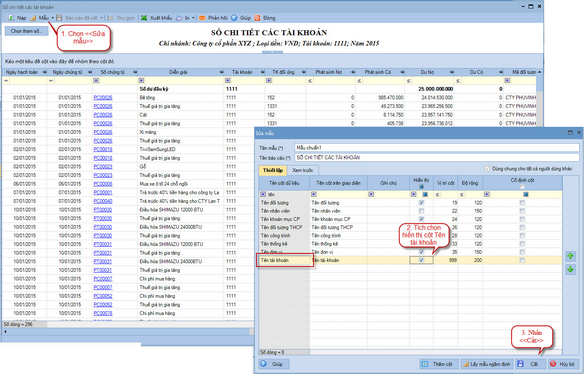Select the Tên thống kê data row
The height and width of the screenshot is (374, 584).
[410, 244]
